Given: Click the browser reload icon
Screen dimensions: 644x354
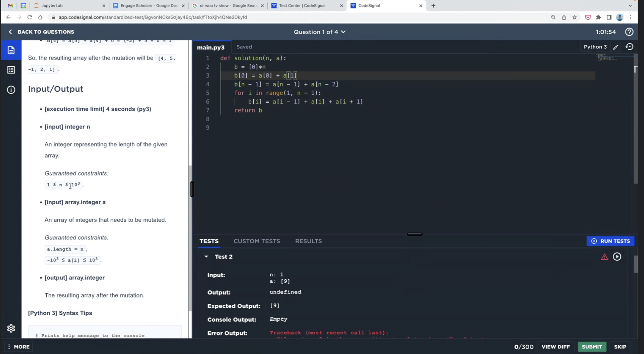Looking at the screenshot, I should [30, 17].
